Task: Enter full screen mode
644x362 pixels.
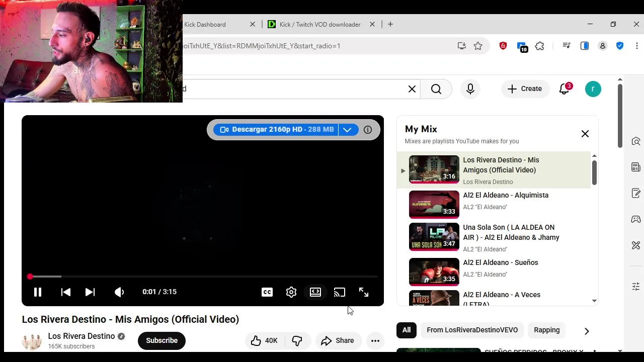Action: click(364, 292)
